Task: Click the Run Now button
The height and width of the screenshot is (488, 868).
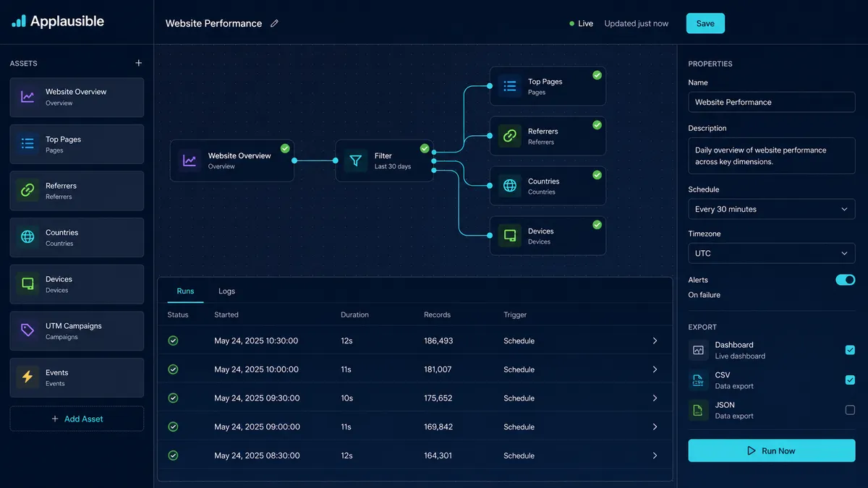Action: (772, 450)
